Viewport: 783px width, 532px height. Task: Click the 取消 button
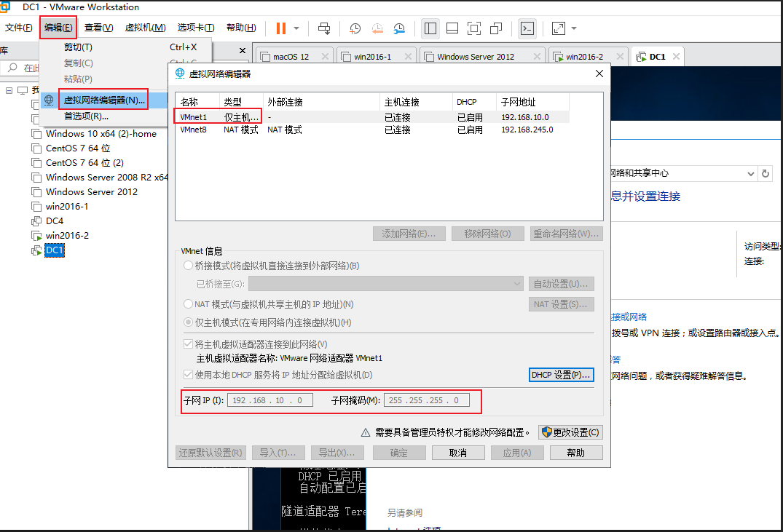pos(458,453)
